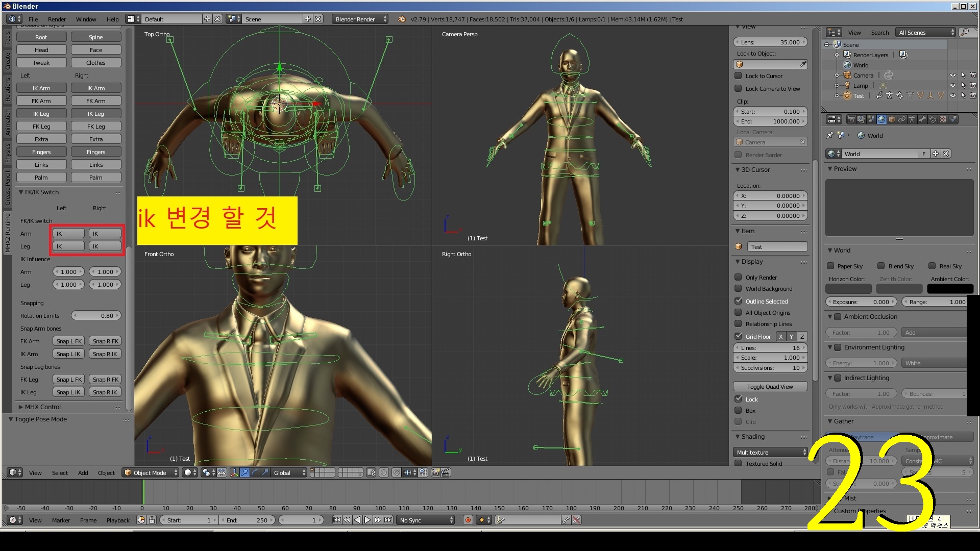
Task: Click Rotation Limits slider
Action: (96, 315)
